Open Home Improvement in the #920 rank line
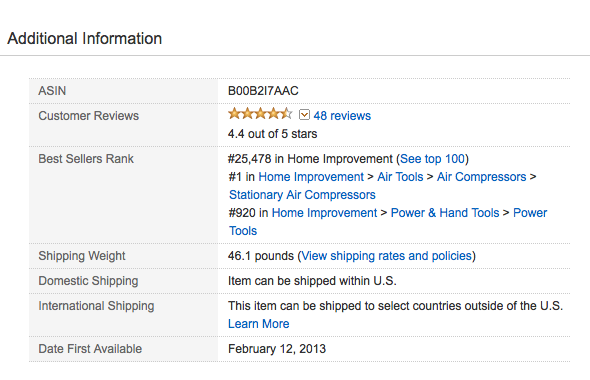This screenshot has width=590, height=380. [324, 213]
